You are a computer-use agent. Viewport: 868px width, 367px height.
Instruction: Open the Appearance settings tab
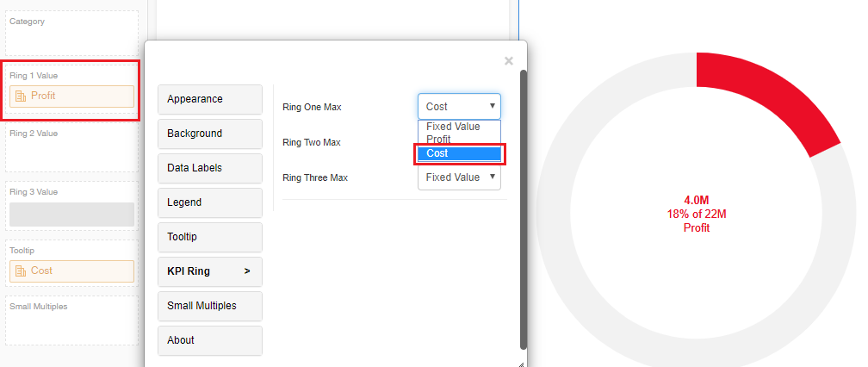pyautogui.click(x=209, y=99)
